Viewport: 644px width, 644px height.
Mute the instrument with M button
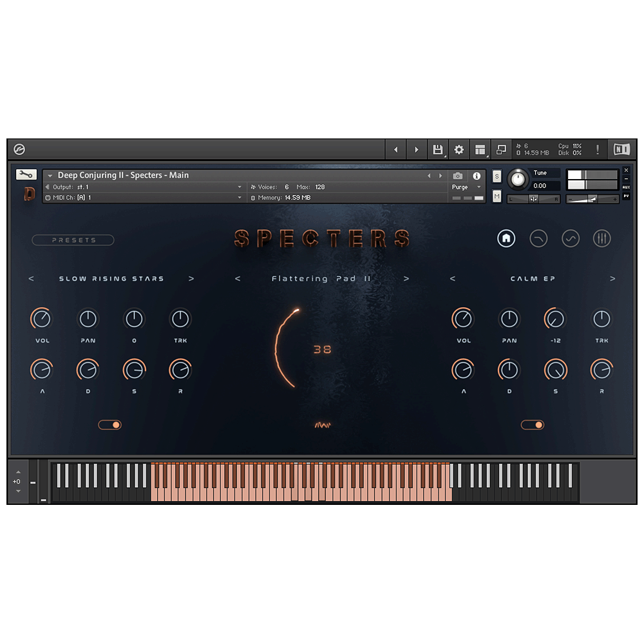point(497,196)
